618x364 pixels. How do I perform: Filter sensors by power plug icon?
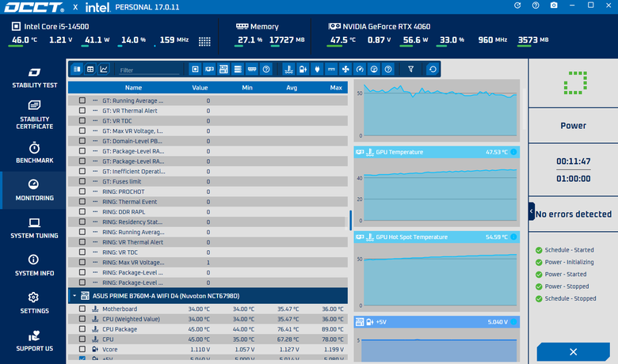click(317, 70)
